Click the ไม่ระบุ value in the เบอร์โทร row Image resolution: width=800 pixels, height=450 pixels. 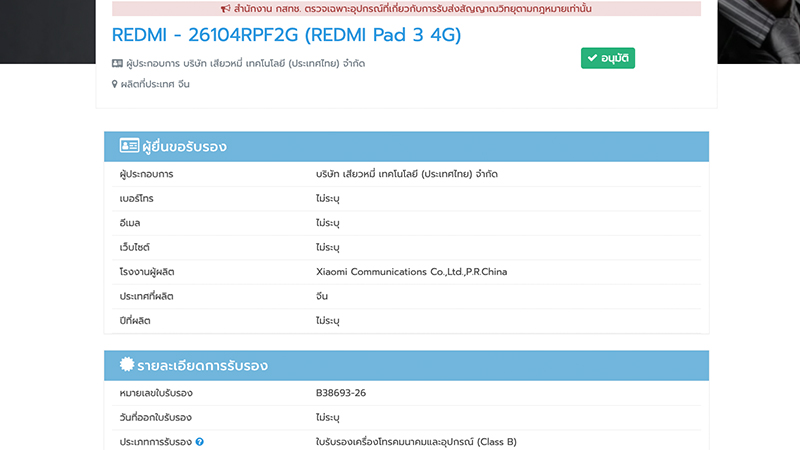coord(328,198)
